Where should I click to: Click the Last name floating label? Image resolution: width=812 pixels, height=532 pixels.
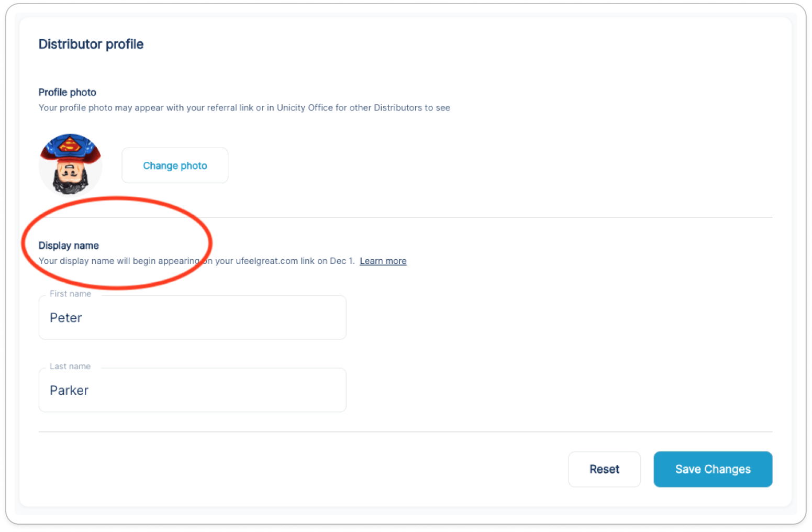coord(70,367)
